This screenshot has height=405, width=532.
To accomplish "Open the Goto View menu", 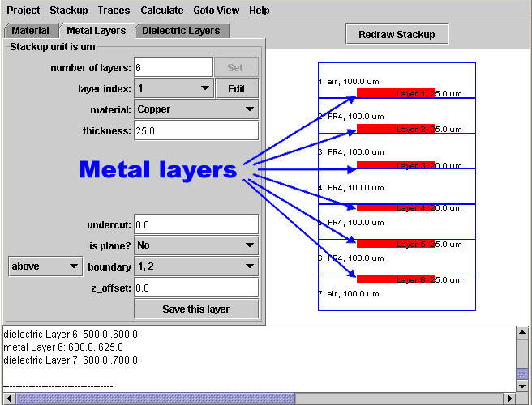I will coord(217,11).
